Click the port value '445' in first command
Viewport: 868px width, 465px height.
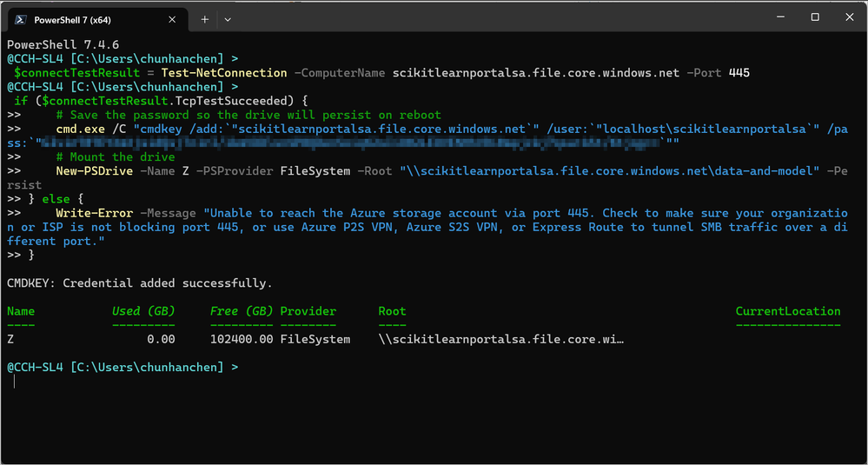click(739, 72)
